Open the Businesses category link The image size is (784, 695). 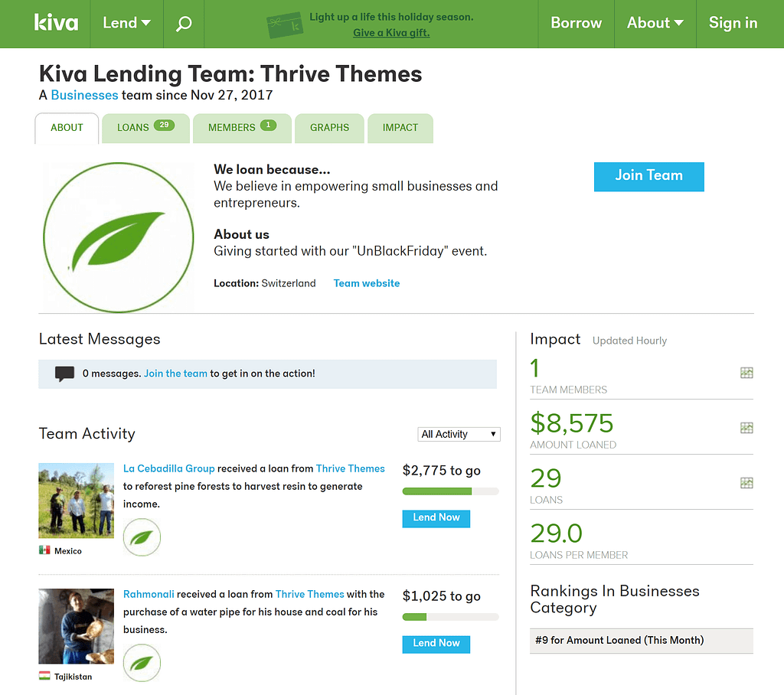[84, 95]
